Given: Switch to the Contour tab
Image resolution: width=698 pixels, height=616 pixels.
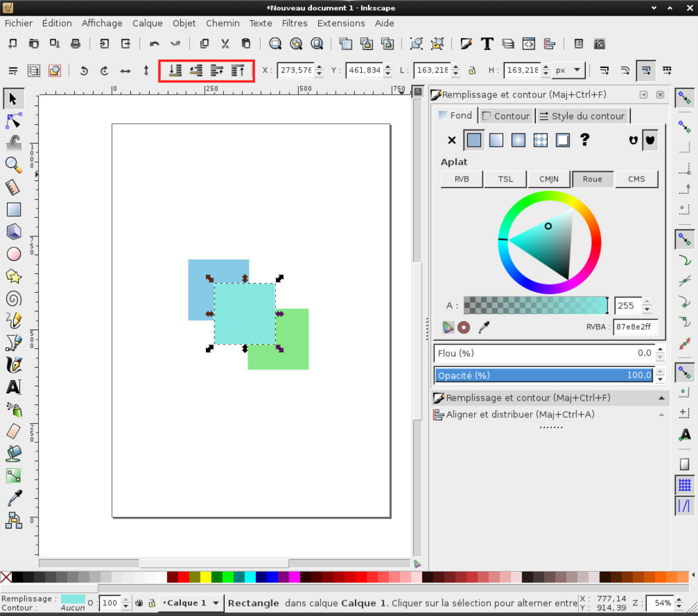Looking at the screenshot, I should click(x=505, y=115).
